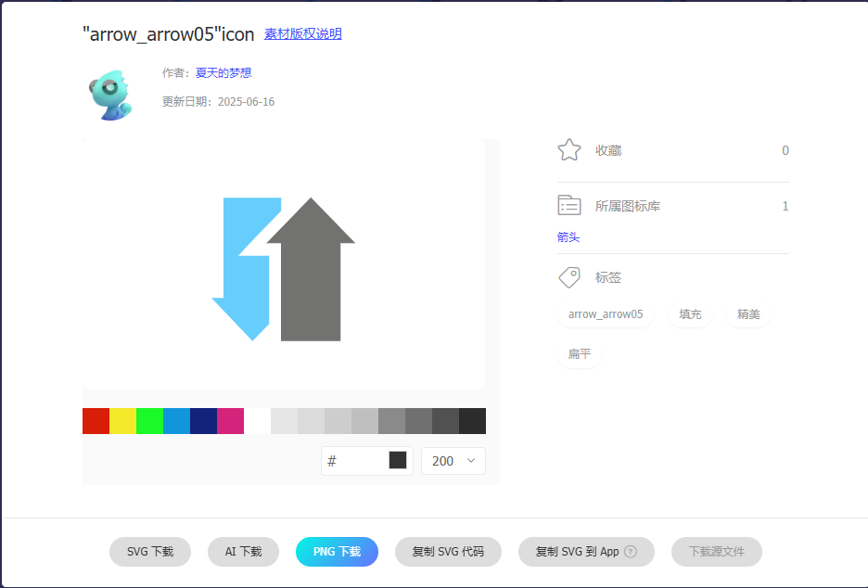Click the author avatar image
This screenshot has width=868, height=588.
pos(111,93)
